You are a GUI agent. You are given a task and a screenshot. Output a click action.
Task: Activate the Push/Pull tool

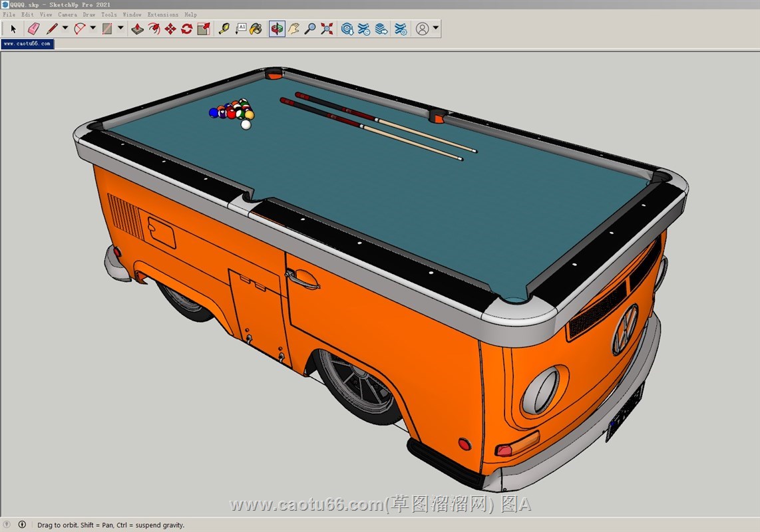138,29
